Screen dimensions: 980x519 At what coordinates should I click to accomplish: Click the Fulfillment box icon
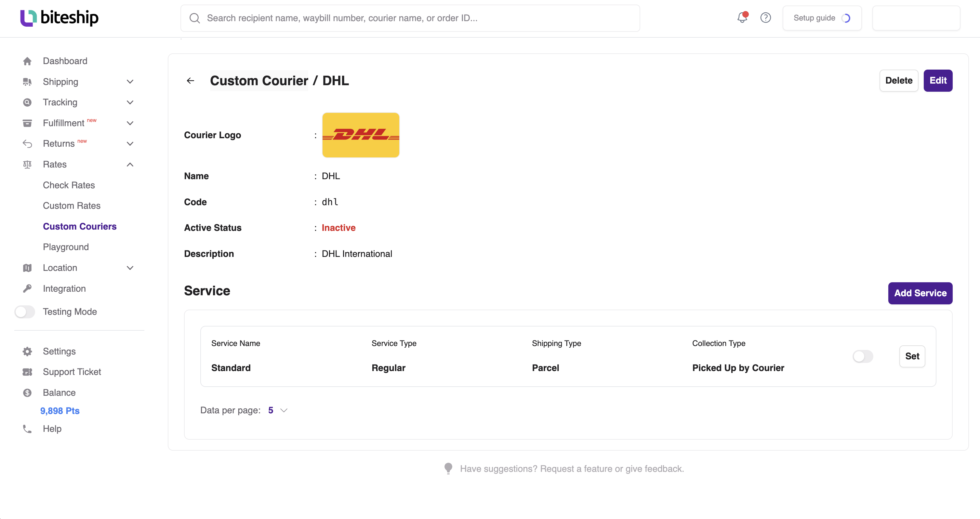(27, 123)
